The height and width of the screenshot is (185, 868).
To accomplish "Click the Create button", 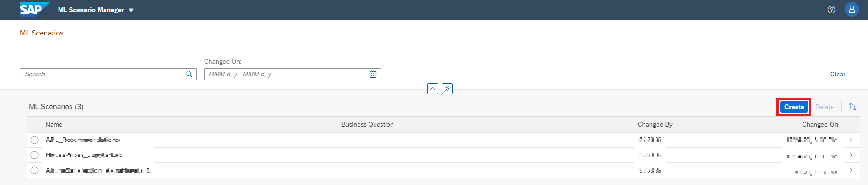I will coord(794,107).
